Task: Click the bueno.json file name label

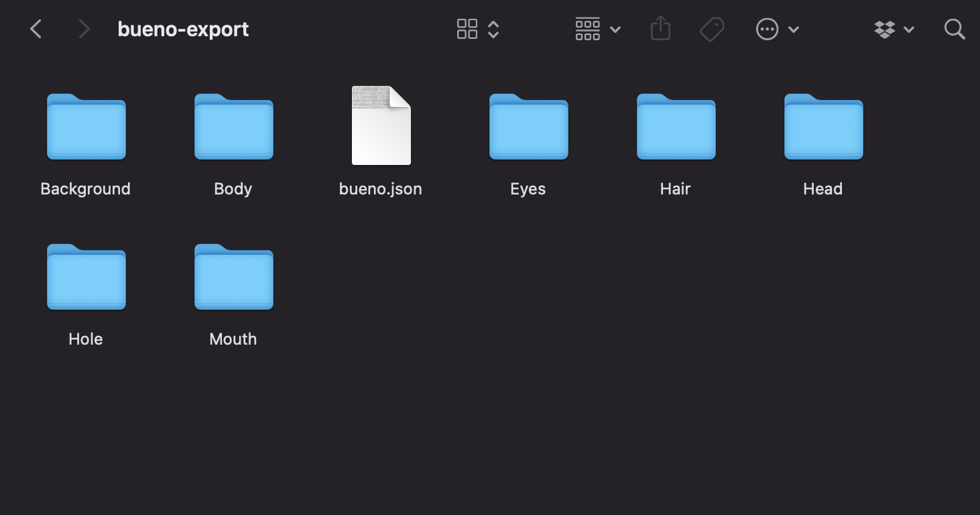Action: tap(381, 189)
